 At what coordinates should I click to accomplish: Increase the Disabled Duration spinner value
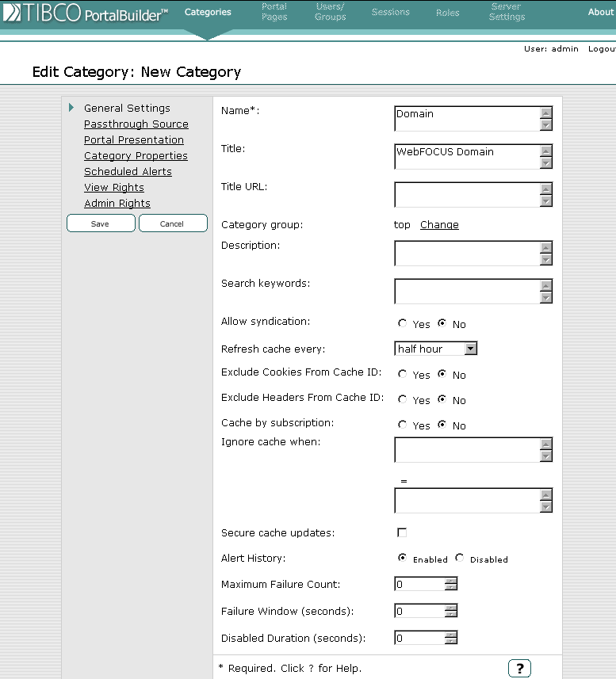[x=451, y=634]
